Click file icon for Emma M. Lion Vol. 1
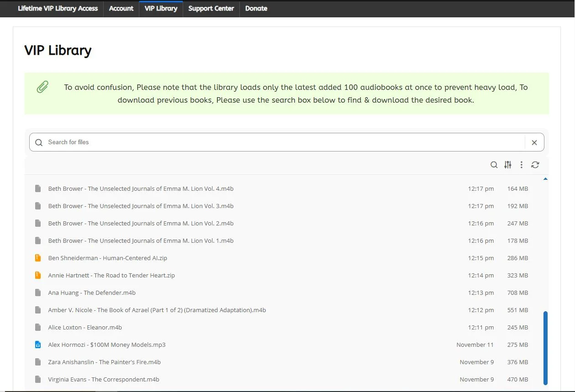Viewport: 575px width, 392px height. pos(38,240)
